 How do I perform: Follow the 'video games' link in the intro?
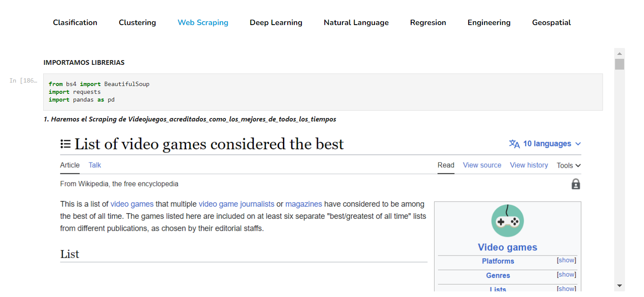[132, 204]
